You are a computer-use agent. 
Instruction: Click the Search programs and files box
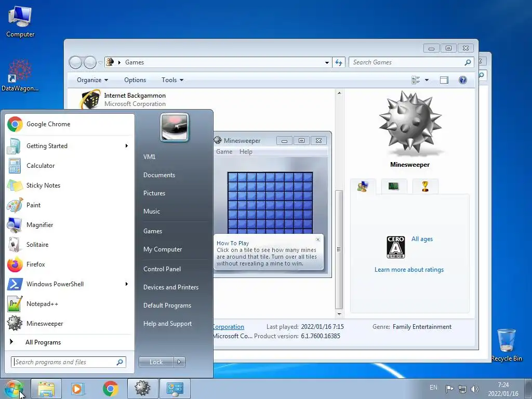click(69, 362)
